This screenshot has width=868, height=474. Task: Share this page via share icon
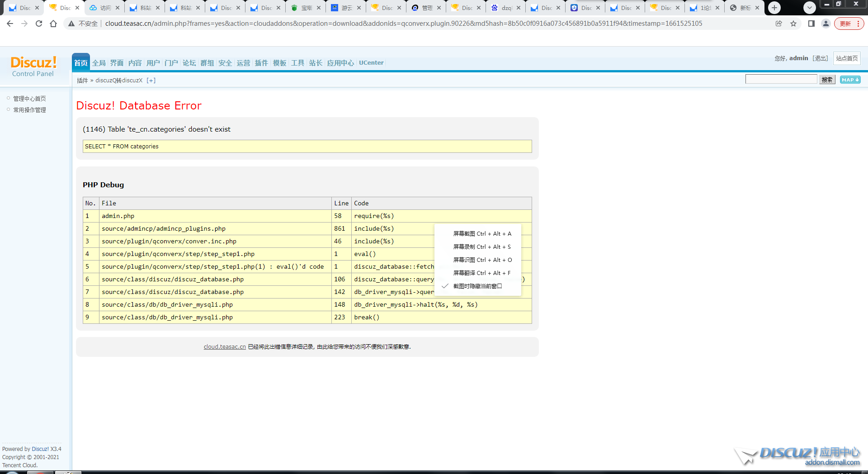(778, 24)
